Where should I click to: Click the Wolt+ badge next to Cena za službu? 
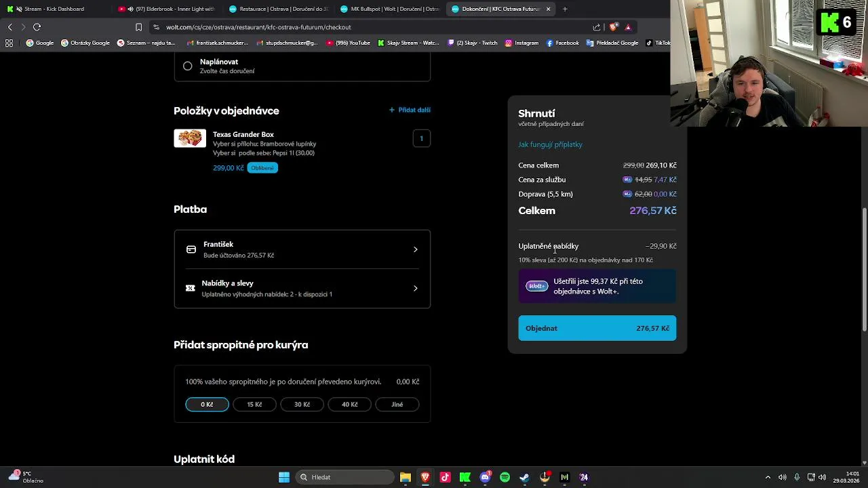tap(627, 180)
